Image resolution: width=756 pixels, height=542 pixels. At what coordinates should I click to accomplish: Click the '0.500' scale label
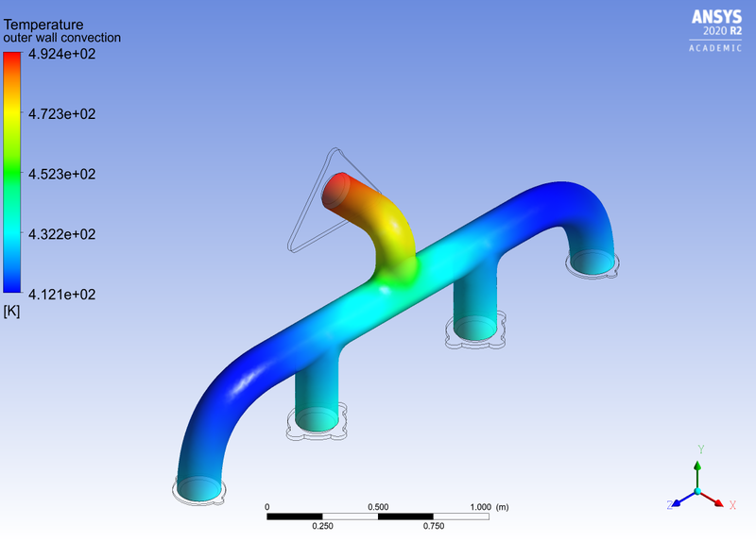[x=378, y=507]
